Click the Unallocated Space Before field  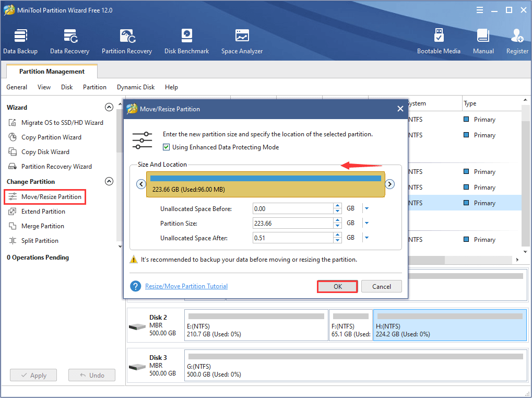293,209
